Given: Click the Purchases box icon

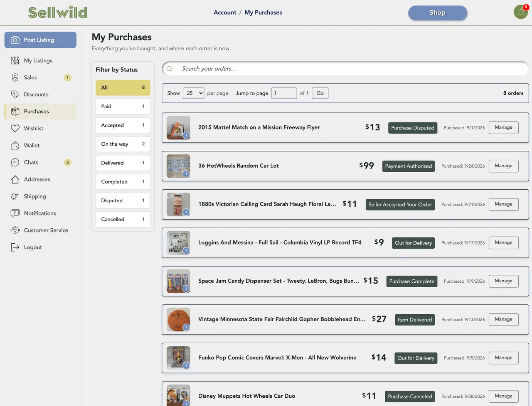Looking at the screenshot, I should tap(15, 112).
